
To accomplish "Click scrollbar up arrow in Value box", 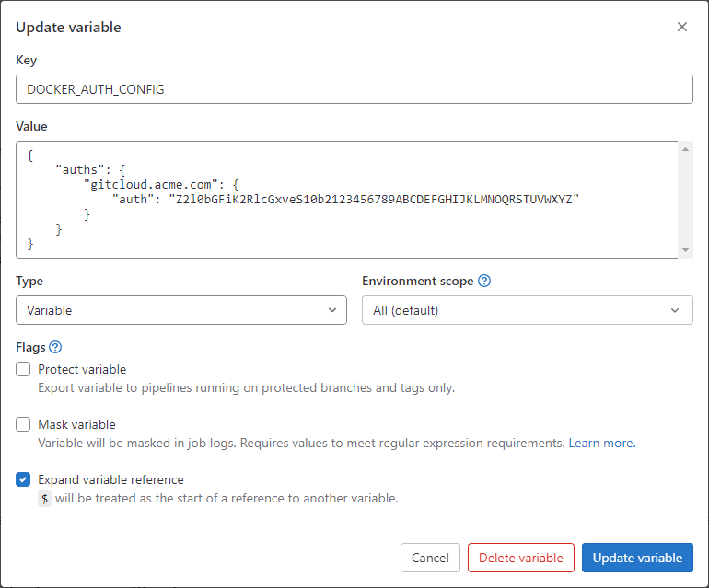I will point(685,149).
